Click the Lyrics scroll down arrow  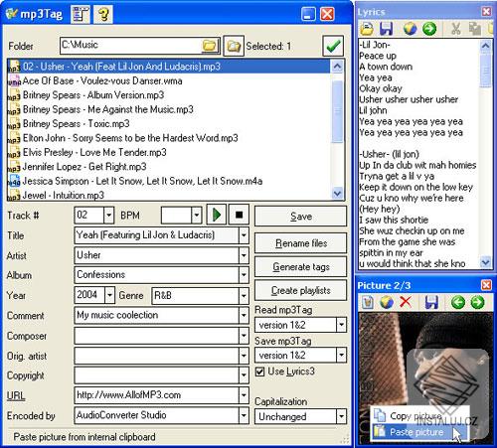(x=485, y=262)
